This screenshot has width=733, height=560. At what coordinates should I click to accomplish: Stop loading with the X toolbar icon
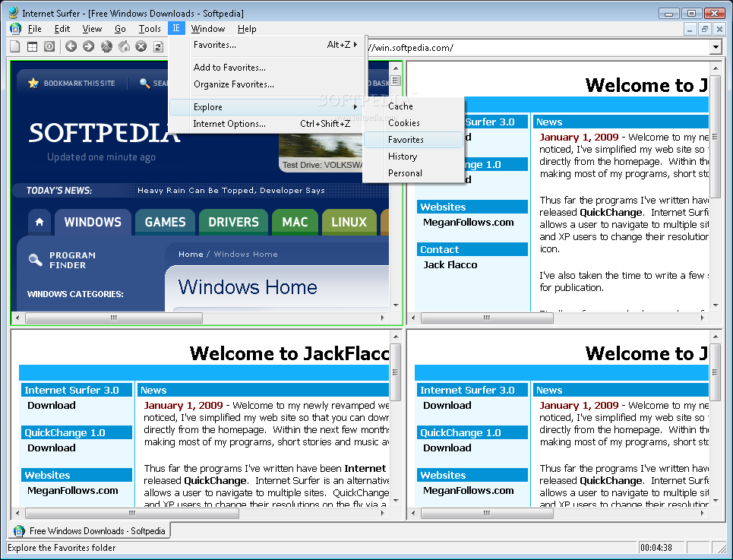pyautogui.click(x=141, y=46)
